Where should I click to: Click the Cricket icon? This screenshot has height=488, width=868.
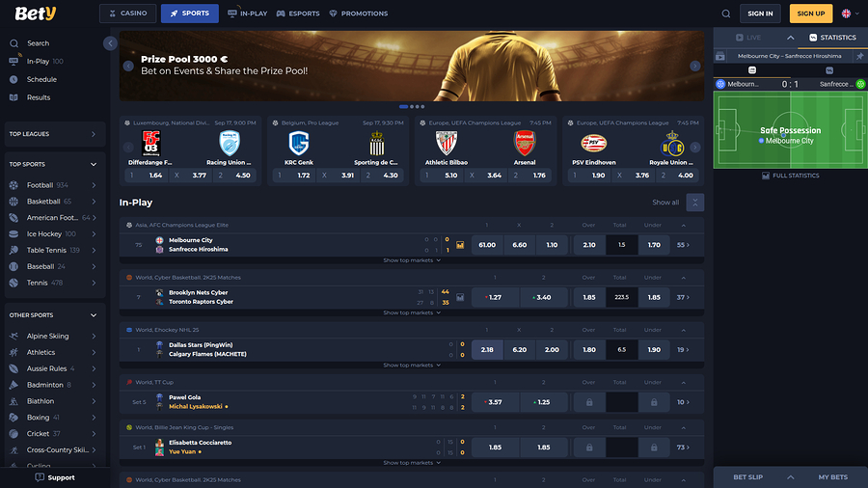[x=14, y=434]
